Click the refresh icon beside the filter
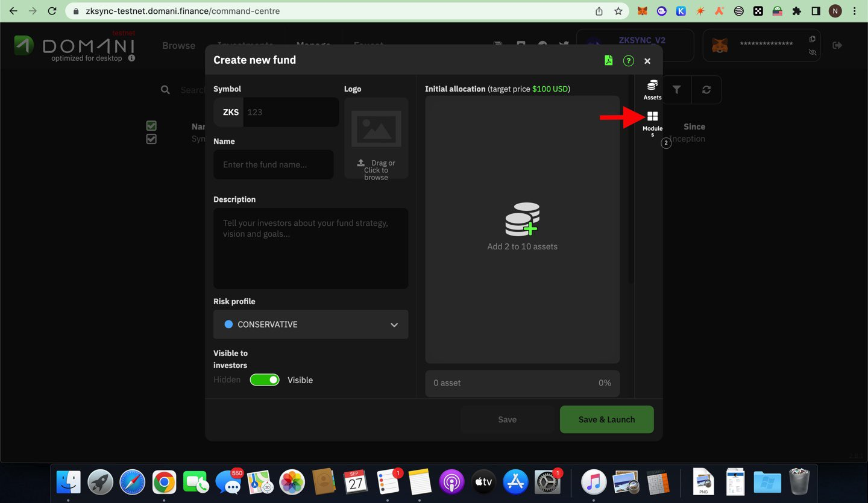The height and width of the screenshot is (503, 868). [706, 90]
